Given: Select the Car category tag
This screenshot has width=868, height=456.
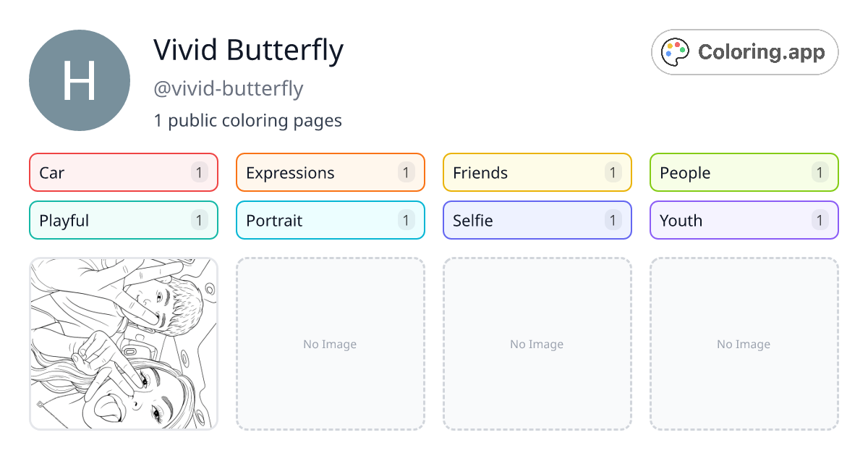Looking at the screenshot, I should [123, 172].
